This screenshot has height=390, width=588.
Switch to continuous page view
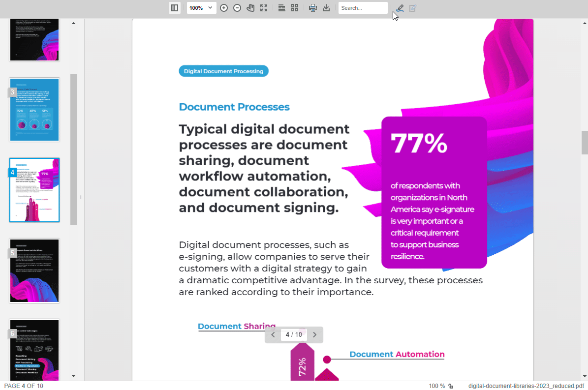(281, 8)
